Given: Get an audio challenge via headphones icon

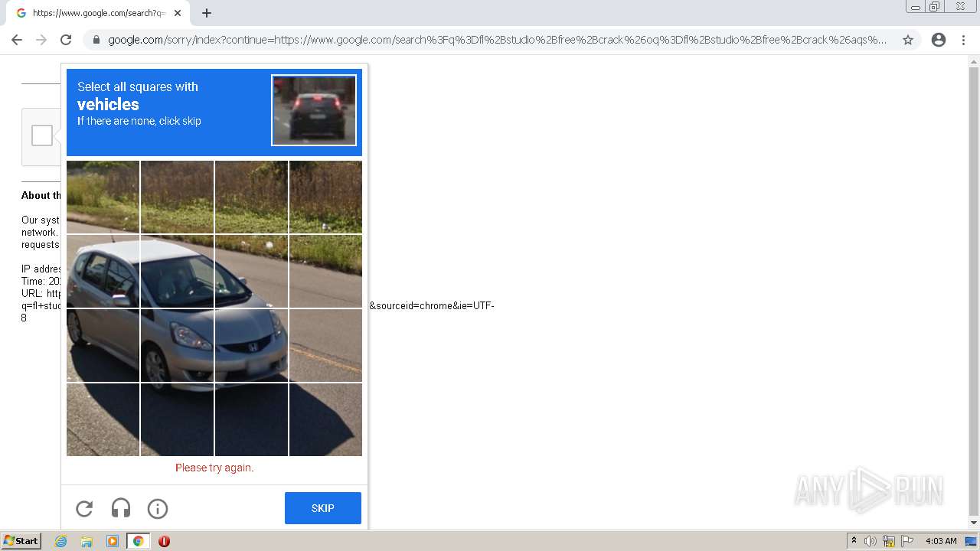Looking at the screenshot, I should 121,508.
